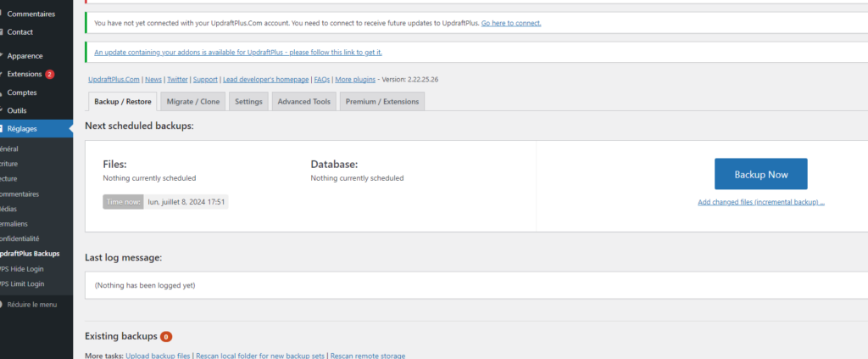Click Rescan remote storage link
868x359 pixels.
(x=368, y=356)
